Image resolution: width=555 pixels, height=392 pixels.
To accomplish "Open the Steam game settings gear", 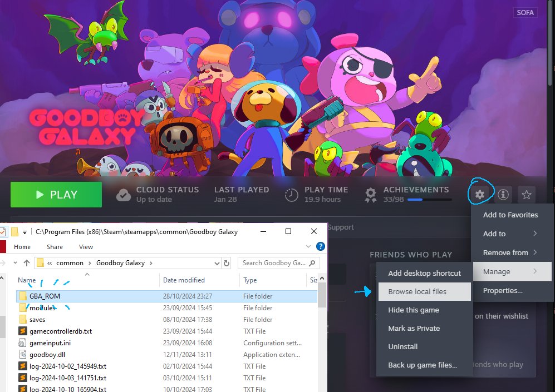I will [x=480, y=195].
